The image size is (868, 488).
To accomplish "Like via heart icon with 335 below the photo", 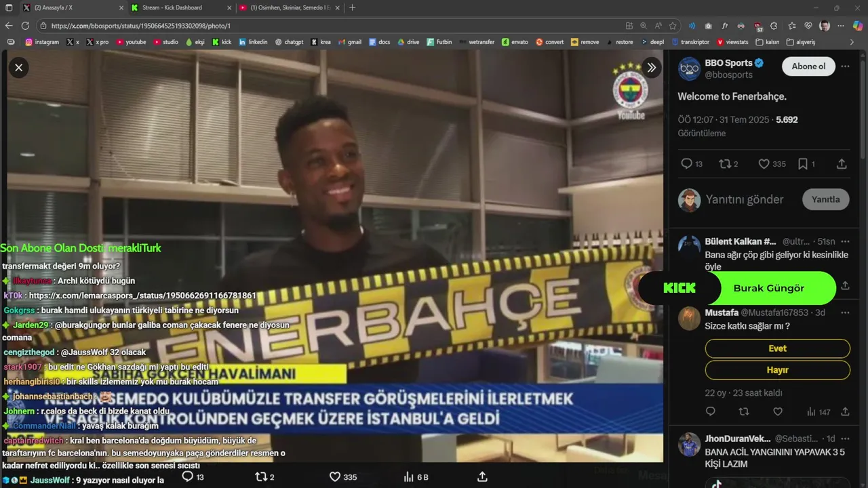I will point(343,477).
